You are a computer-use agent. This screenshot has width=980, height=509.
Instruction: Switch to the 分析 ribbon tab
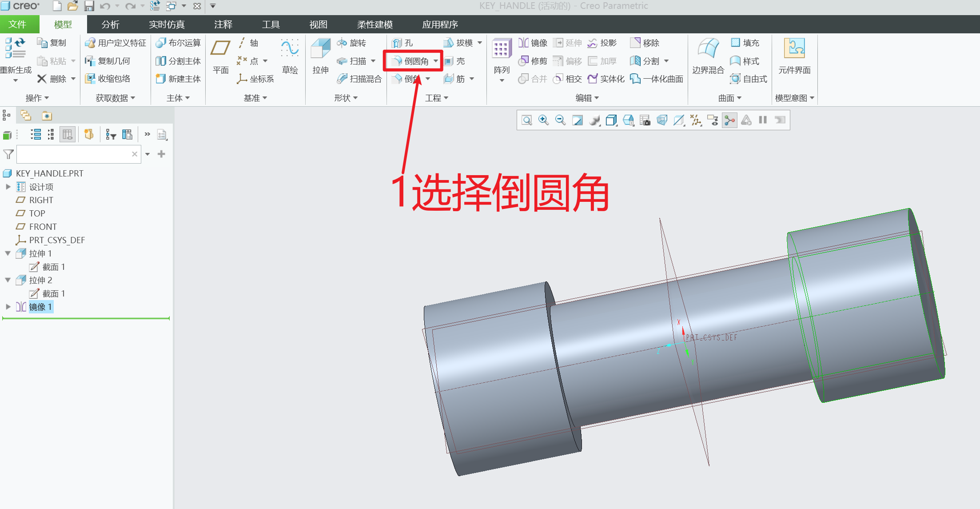[x=110, y=24]
